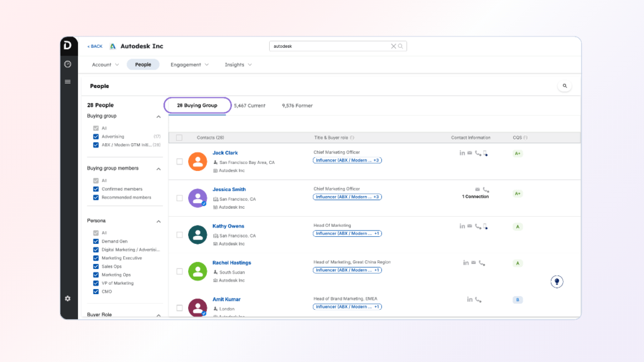644x362 pixels.
Task: Click Jessica Smith's email icon
Action: [477, 190]
